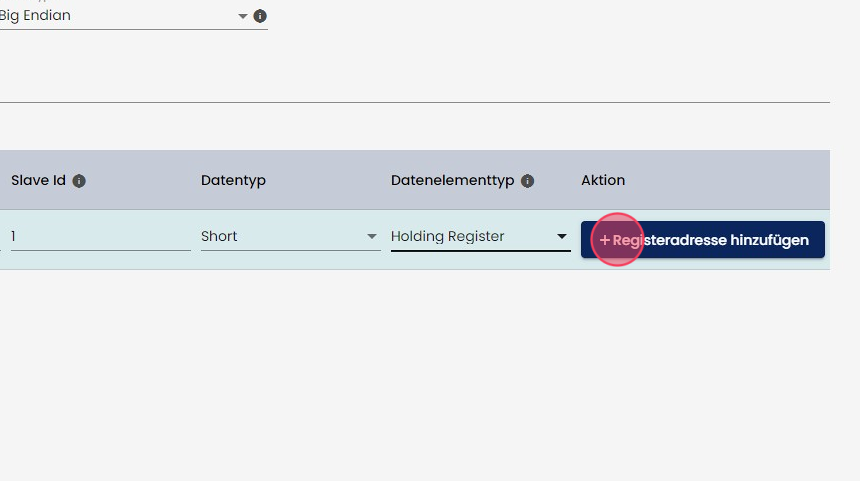
Task: Click the Slave Id column header
Action: pos(38,181)
